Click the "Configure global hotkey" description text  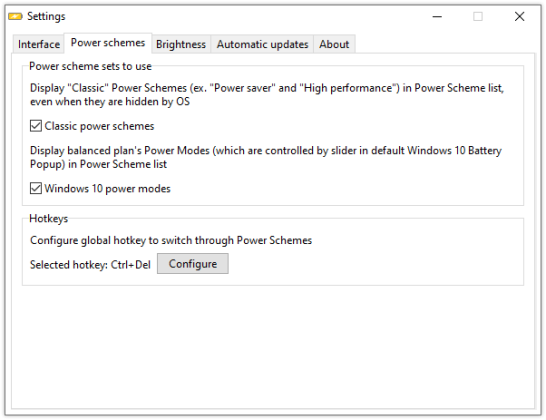click(x=171, y=240)
